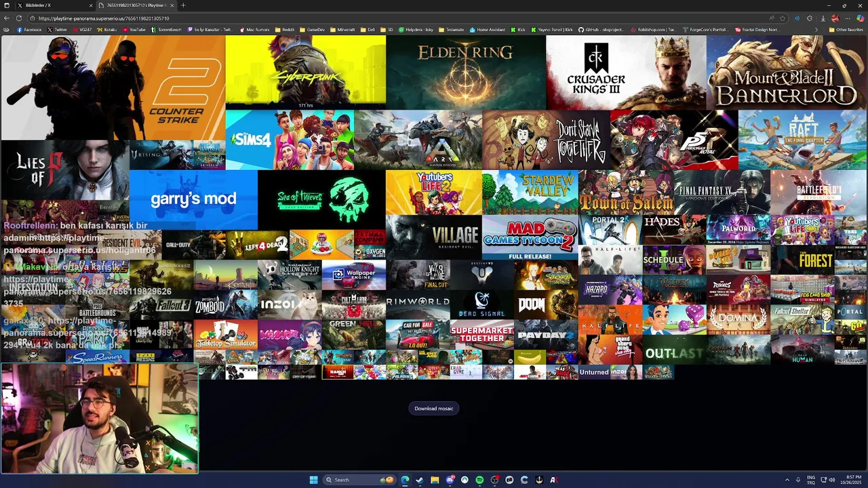
Task: Click the Crusader Kings III tile
Action: click(626, 73)
